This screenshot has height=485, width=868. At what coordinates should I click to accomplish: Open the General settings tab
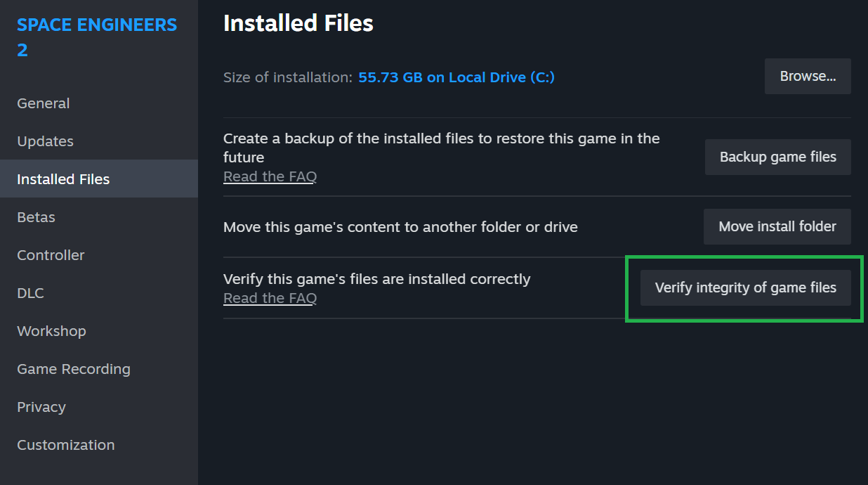click(x=44, y=103)
